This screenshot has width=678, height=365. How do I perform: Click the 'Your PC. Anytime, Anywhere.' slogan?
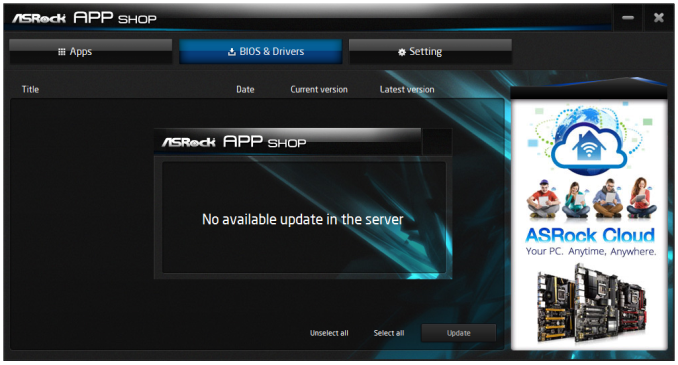tap(591, 251)
